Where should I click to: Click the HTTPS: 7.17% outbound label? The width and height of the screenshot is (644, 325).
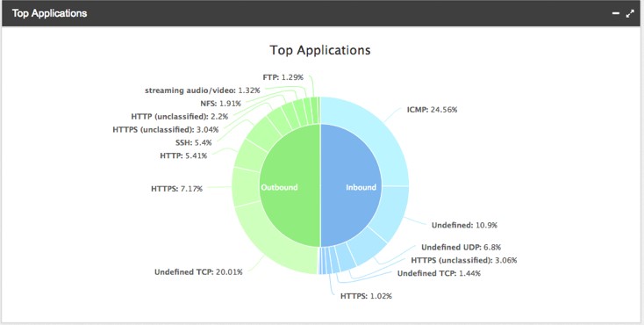click(x=176, y=189)
